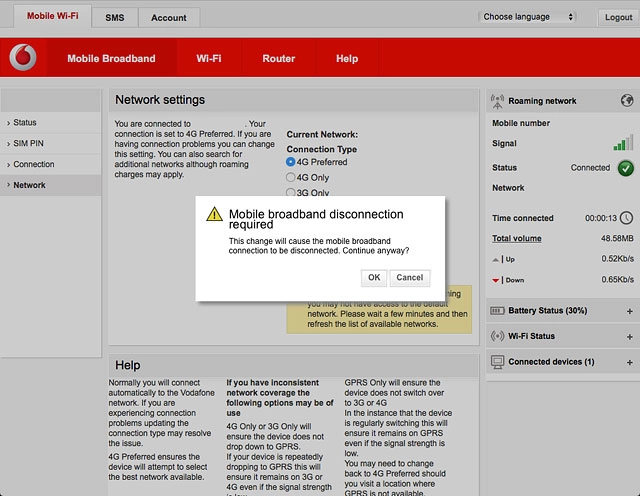Open the Help menu in red bar
Screen dimensions: 640x496
(x=347, y=58)
